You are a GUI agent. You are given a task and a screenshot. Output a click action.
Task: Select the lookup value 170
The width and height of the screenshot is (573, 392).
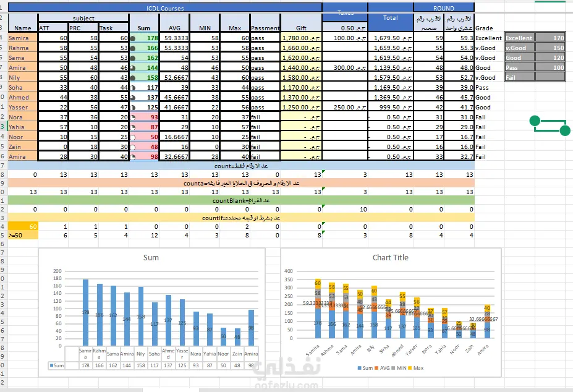click(x=550, y=38)
